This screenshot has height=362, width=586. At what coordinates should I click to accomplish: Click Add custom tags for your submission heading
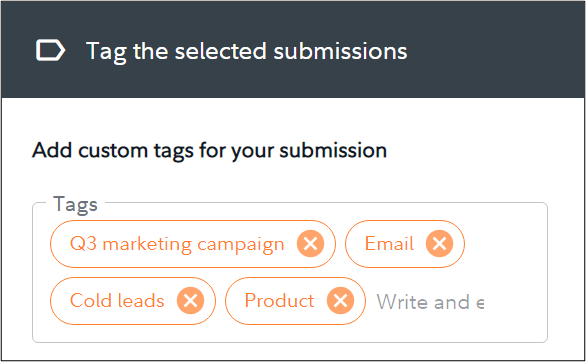[209, 151]
